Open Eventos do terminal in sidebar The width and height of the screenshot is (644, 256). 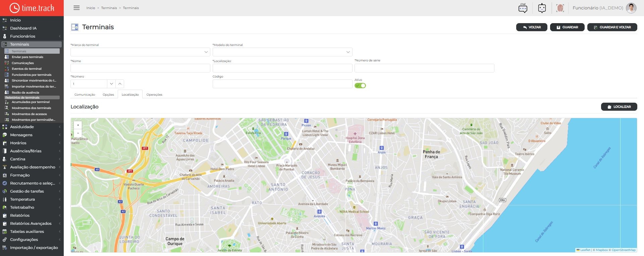tap(26, 69)
